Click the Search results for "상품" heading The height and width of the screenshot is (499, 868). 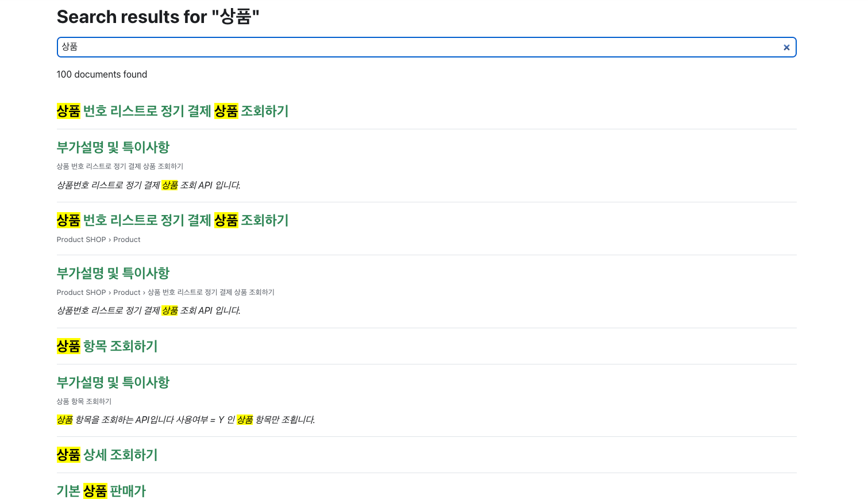[158, 17]
